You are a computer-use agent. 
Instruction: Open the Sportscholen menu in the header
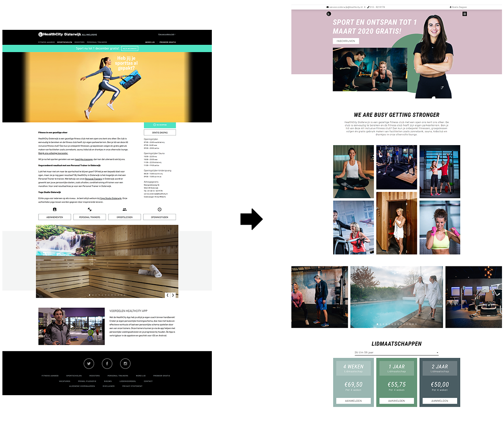(64, 42)
